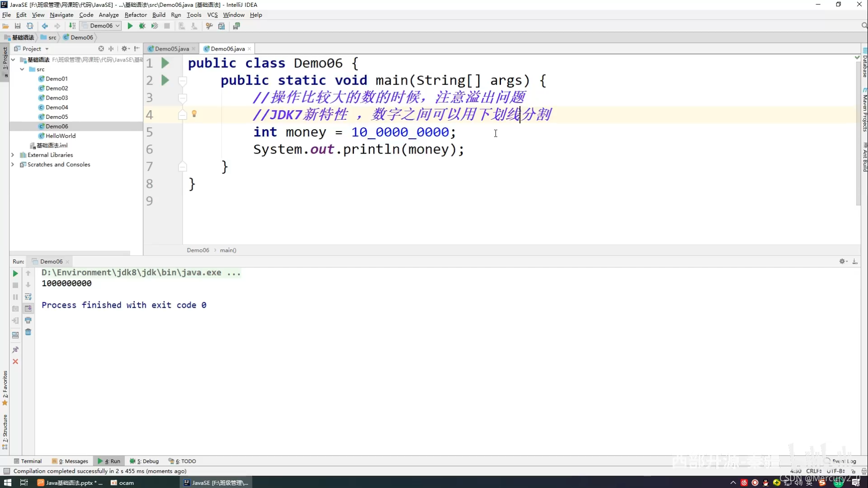Screen dimensions: 868x488
Task: Click the Save All toolbar icon
Action: click(x=18, y=26)
